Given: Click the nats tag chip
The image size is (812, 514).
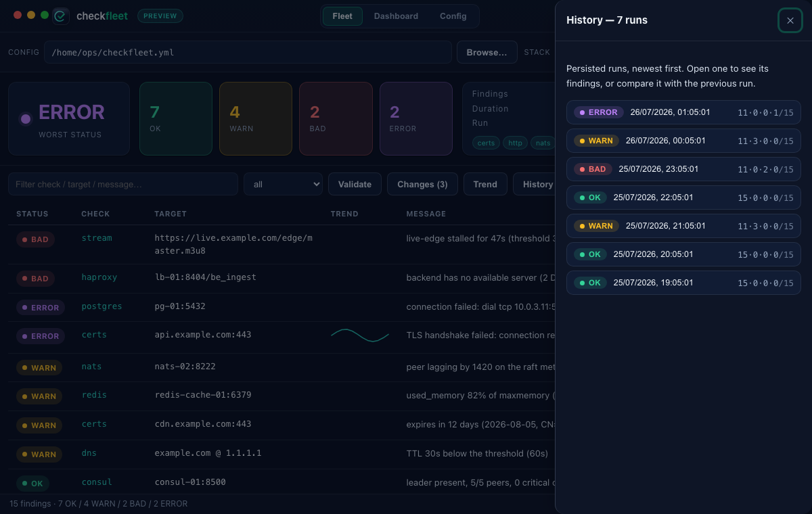Looking at the screenshot, I should coord(543,143).
